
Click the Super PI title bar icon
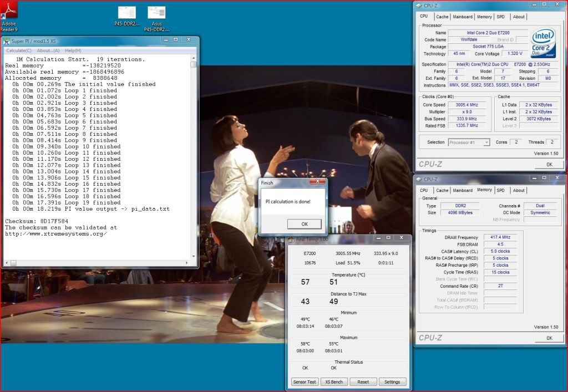coord(6,41)
